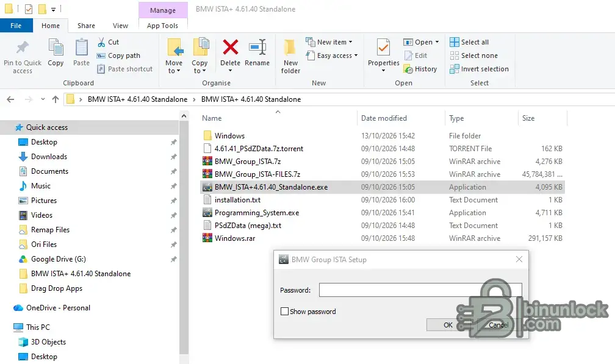Close the BMW Group ISTA Setup dialog
The width and height of the screenshot is (615, 364).
(x=519, y=259)
